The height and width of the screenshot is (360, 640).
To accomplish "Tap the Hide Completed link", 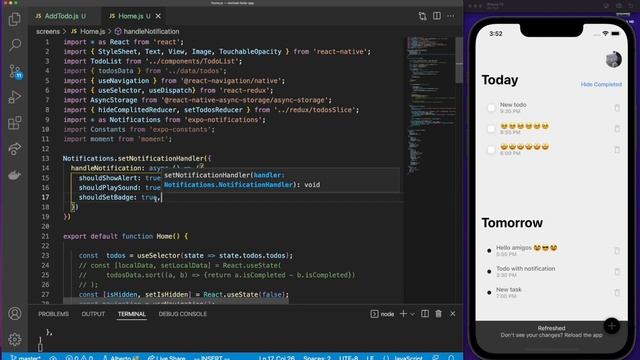I will pyautogui.click(x=601, y=84).
